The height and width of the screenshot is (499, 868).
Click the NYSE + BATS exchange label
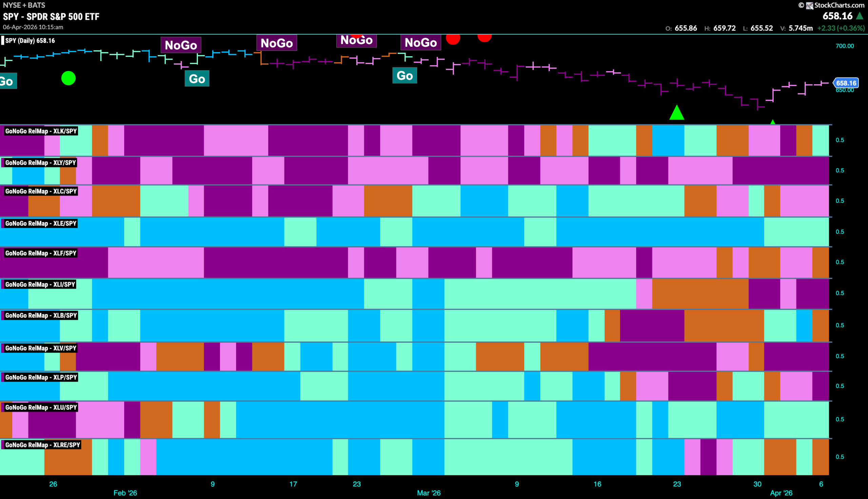point(24,5)
